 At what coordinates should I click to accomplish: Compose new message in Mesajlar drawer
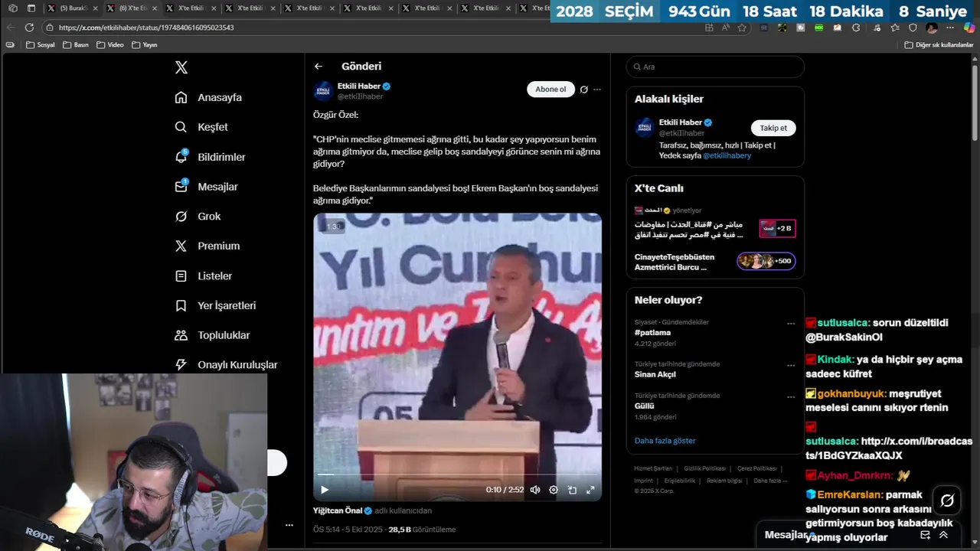tap(925, 535)
